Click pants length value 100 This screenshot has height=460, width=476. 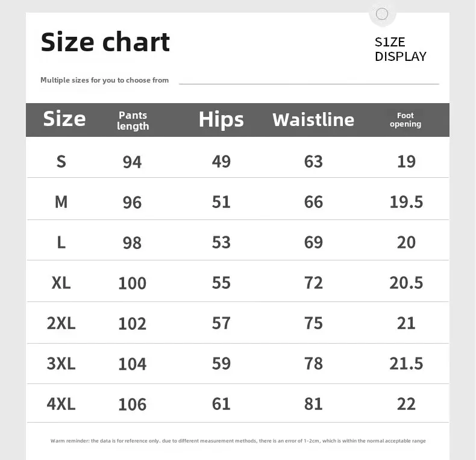click(132, 283)
